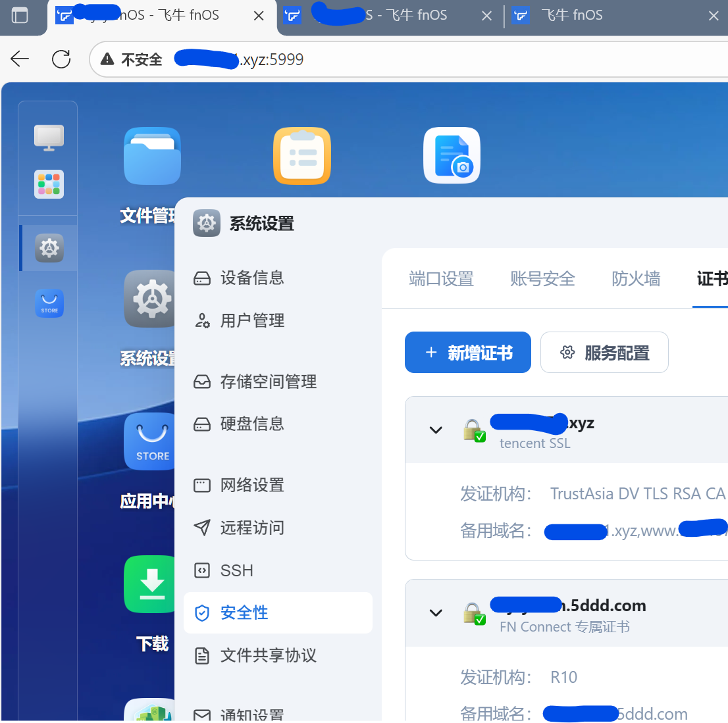The image size is (728, 723).
Task: Click the lock icon of the tencent SSL certificate
Action: 474,430
